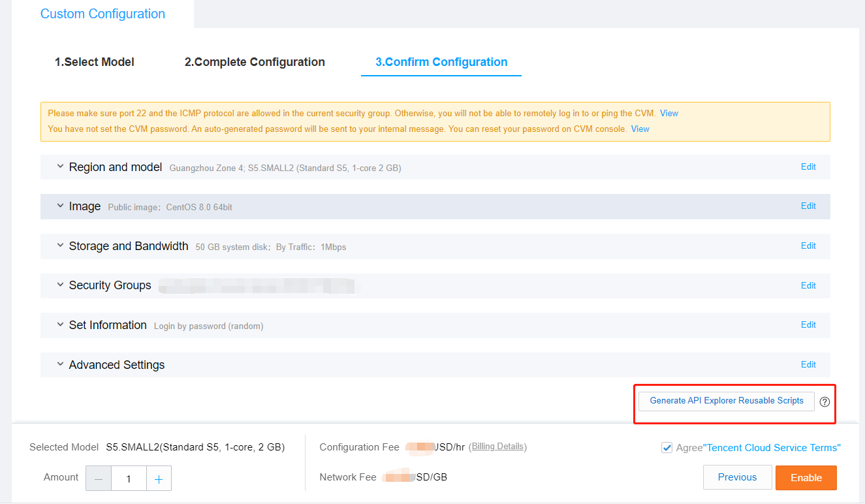This screenshot has width=865, height=504.
Task: Click the Previous button
Action: pos(737,477)
